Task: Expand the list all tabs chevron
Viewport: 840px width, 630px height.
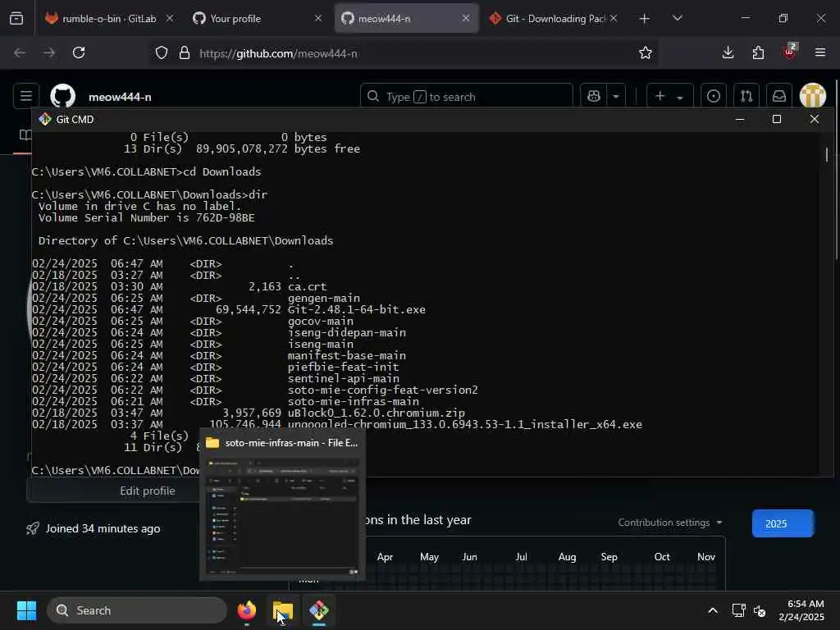Action: click(x=677, y=18)
